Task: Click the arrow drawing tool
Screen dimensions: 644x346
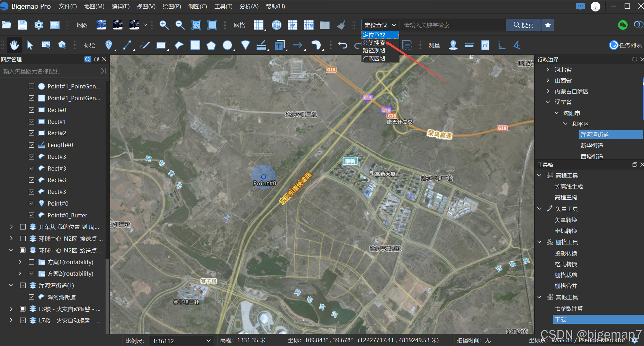Action: point(297,45)
